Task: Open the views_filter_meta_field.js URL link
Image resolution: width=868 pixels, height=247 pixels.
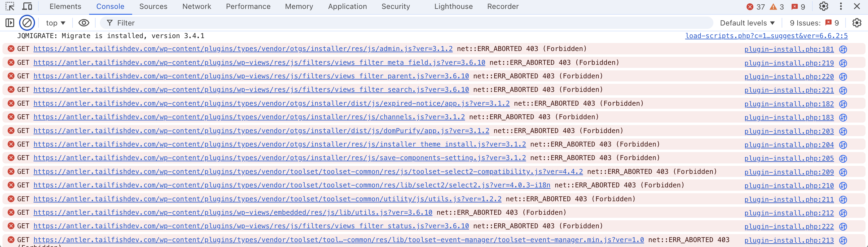Action: point(259,63)
